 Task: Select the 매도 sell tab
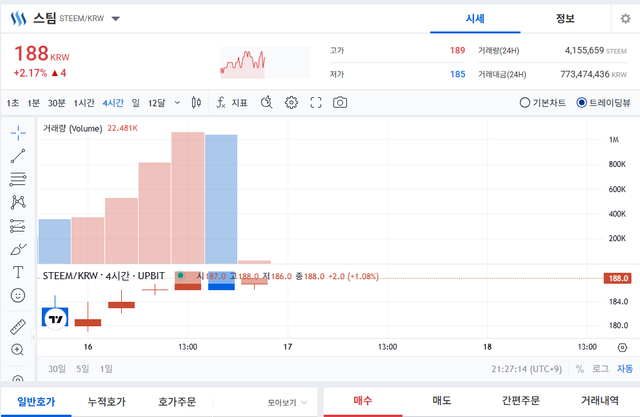coord(442,401)
